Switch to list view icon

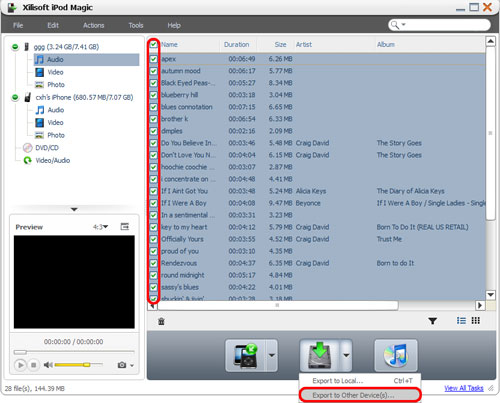461,321
